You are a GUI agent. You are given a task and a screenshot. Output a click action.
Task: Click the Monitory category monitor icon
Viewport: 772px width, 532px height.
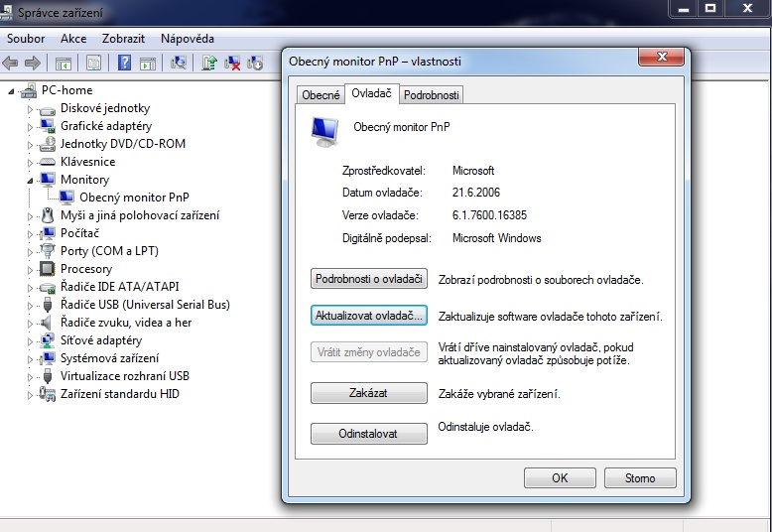(x=48, y=180)
